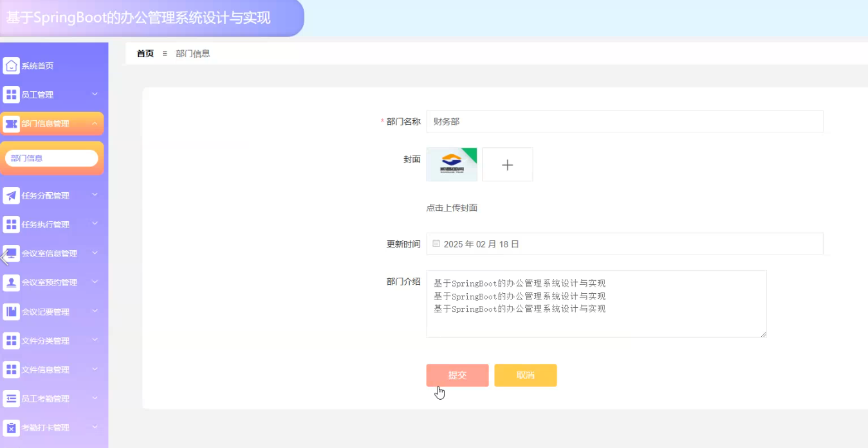
Task: Click the 任务分配管理 paper plane icon
Action: click(x=11, y=195)
